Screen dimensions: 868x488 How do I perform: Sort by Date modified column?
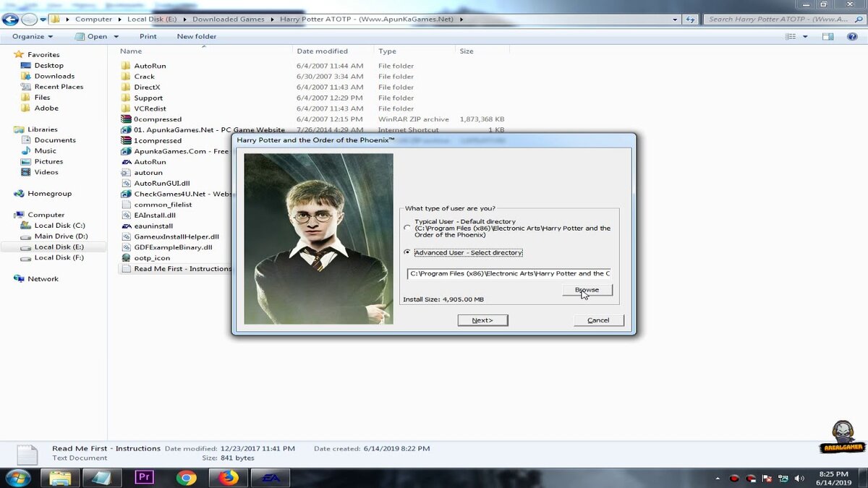click(322, 51)
